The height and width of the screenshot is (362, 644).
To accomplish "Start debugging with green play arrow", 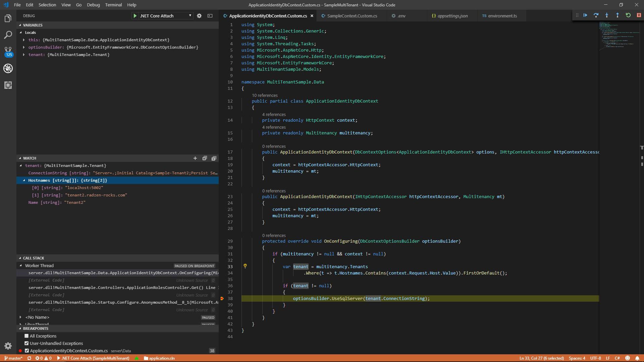I will pos(135,16).
